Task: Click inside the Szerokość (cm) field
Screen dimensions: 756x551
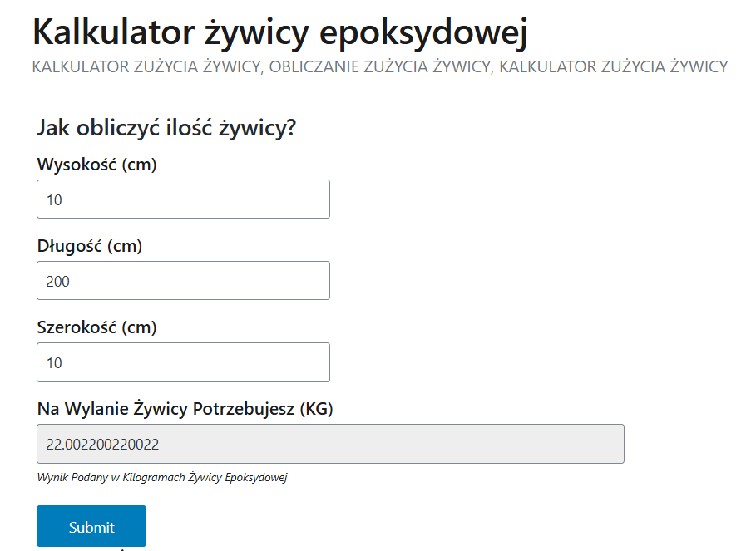Action: coord(183,362)
